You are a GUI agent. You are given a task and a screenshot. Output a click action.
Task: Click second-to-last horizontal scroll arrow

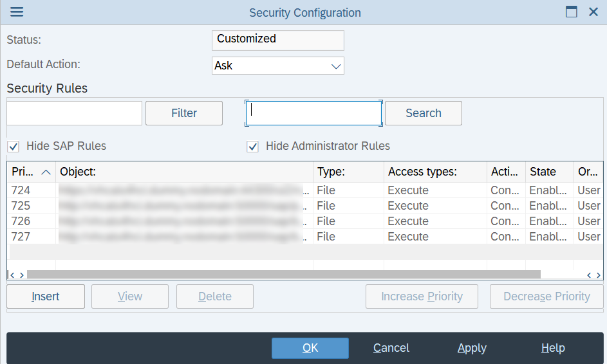coord(589,275)
